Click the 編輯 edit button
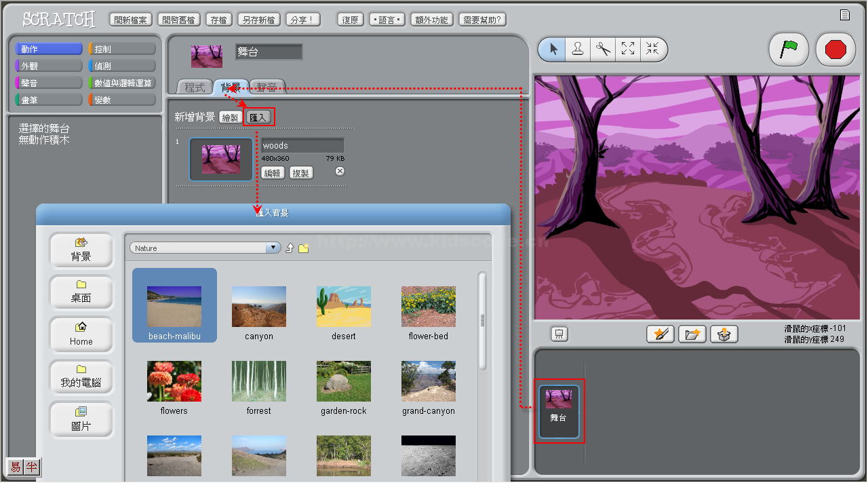Screen dimensions: 868x483 pyautogui.click(x=272, y=173)
